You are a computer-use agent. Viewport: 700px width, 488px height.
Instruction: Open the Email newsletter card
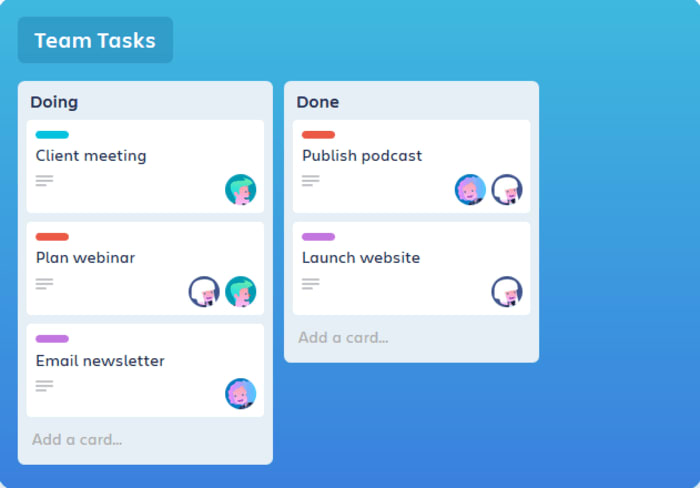(145, 371)
